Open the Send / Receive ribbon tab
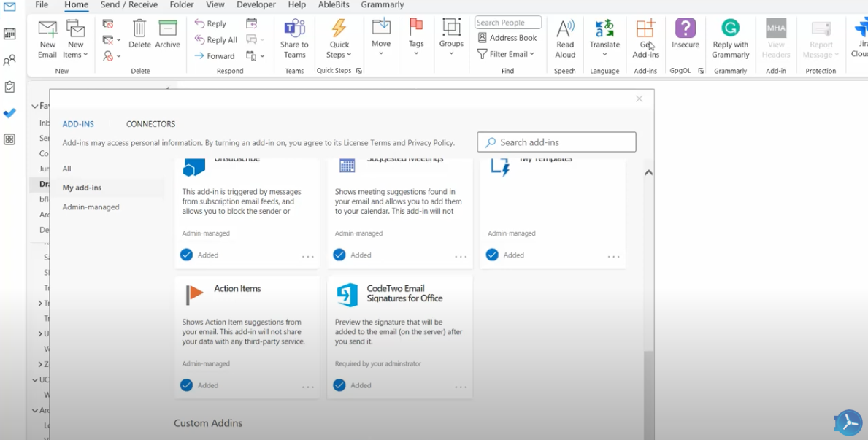The height and width of the screenshot is (440, 868). point(128,5)
